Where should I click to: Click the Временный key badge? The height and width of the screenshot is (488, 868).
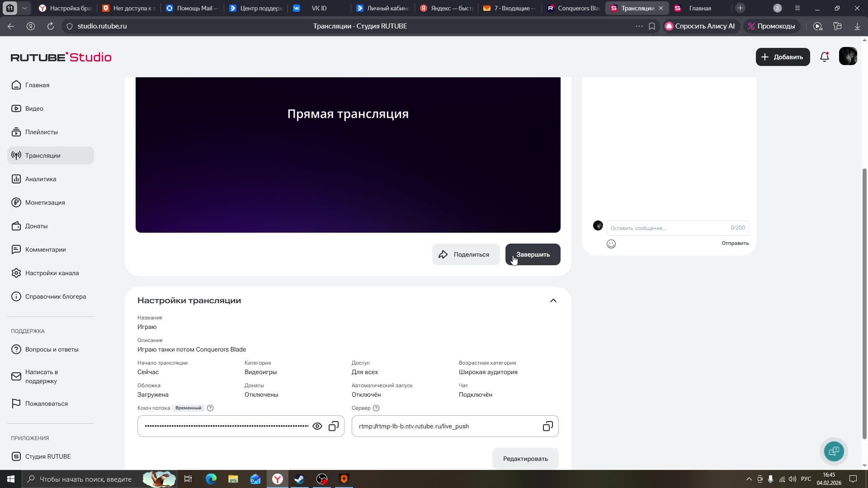(189, 408)
